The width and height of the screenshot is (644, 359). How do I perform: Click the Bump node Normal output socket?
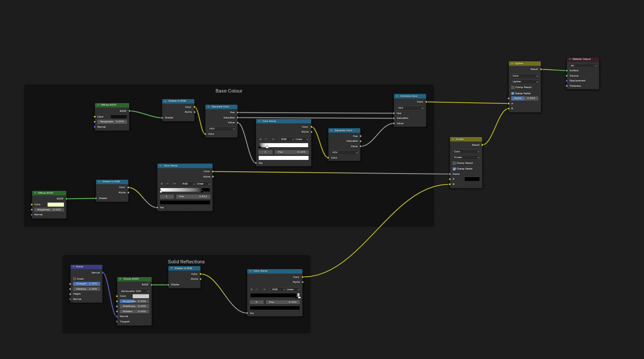(103, 273)
